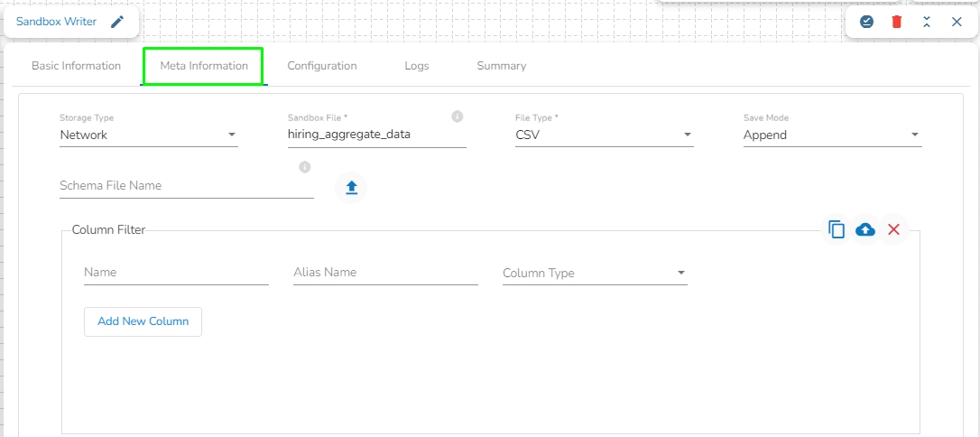Open the Configuration tab
The width and height of the screenshot is (980, 437).
(322, 66)
